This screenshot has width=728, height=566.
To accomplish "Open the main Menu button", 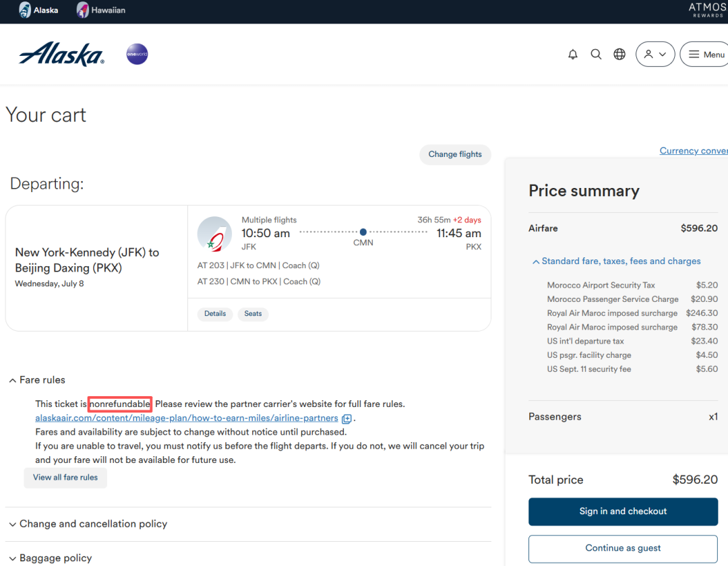I will pyautogui.click(x=705, y=55).
